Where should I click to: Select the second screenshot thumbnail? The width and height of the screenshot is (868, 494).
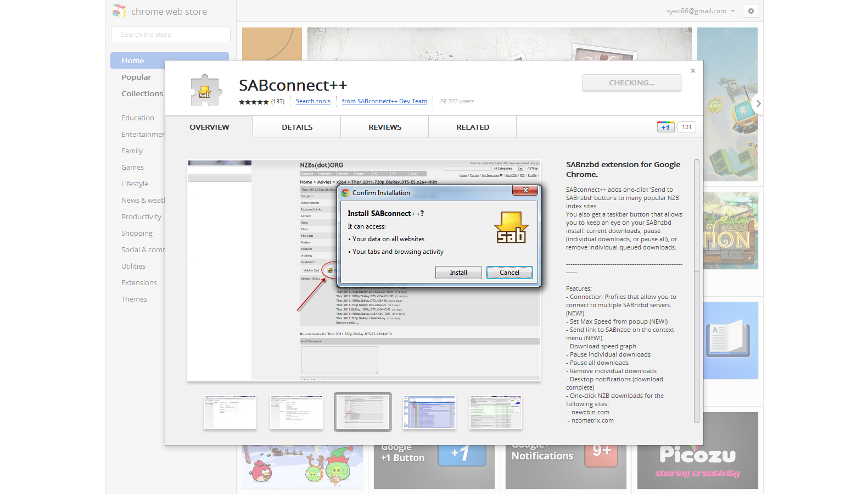[296, 412]
